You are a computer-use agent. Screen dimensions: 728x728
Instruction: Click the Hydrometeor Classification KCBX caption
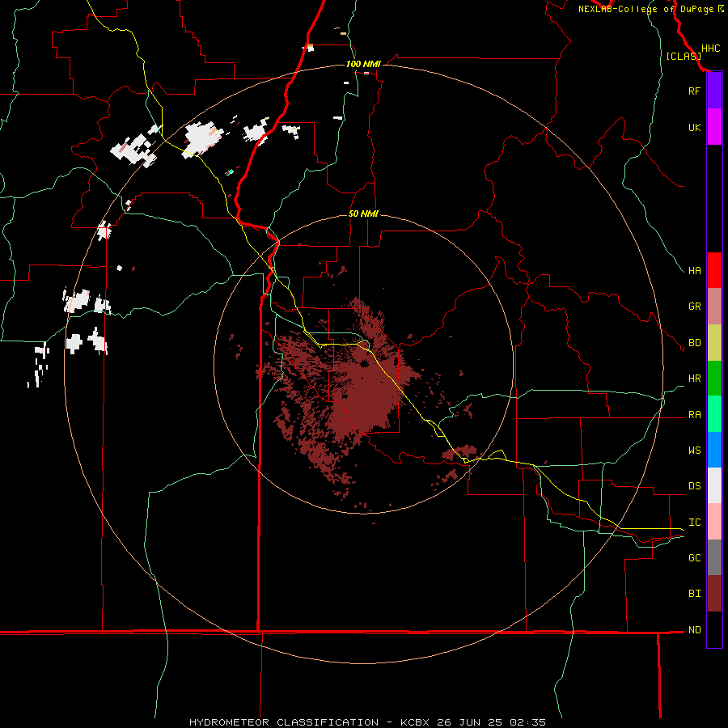[367, 722]
